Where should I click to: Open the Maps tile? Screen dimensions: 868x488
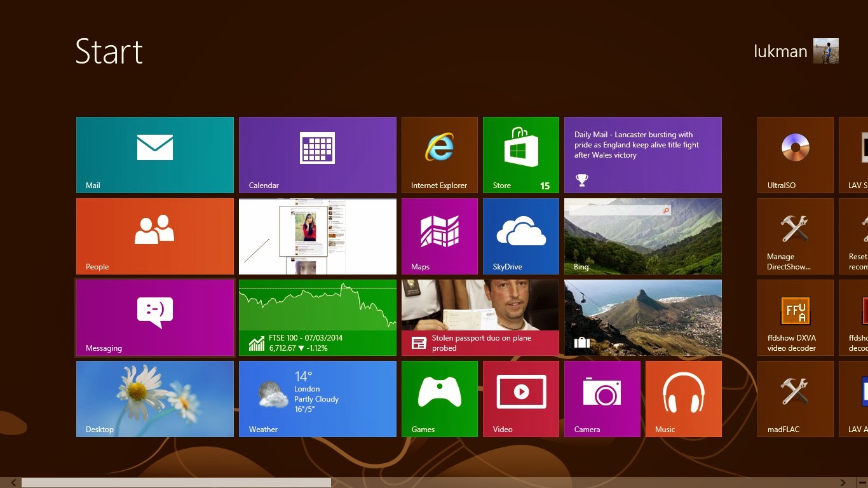coord(440,236)
